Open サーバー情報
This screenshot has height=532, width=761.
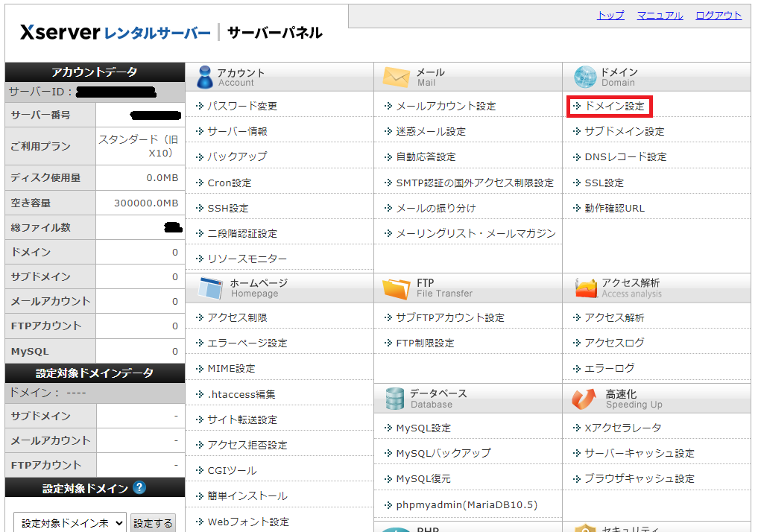(237, 131)
